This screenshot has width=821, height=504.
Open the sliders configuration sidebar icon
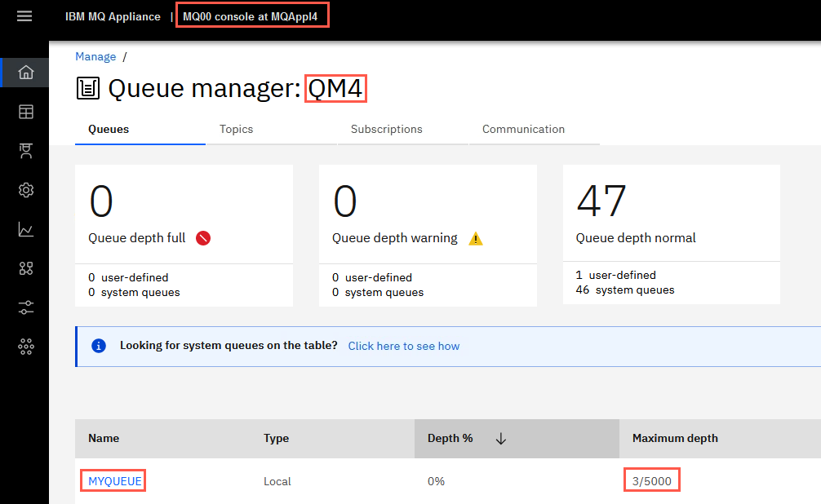click(25, 307)
